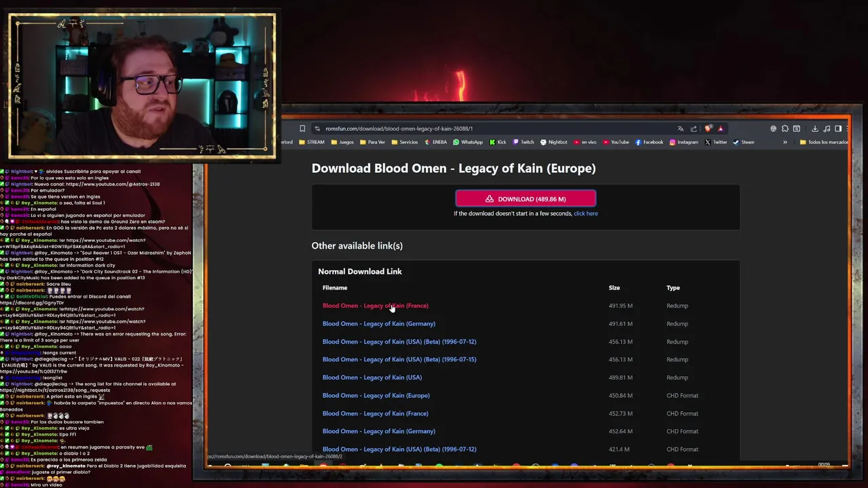Open the extensions puzzle-piece icon

[785, 129]
